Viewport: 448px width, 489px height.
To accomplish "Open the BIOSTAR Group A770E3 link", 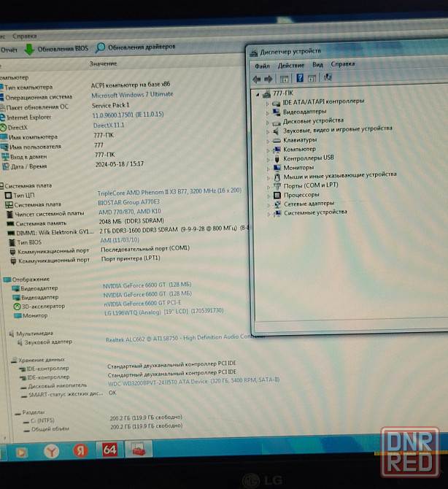I will (128, 202).
